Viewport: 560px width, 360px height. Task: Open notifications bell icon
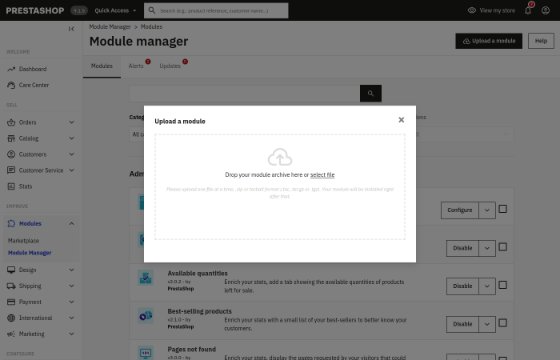pos(528,10)
